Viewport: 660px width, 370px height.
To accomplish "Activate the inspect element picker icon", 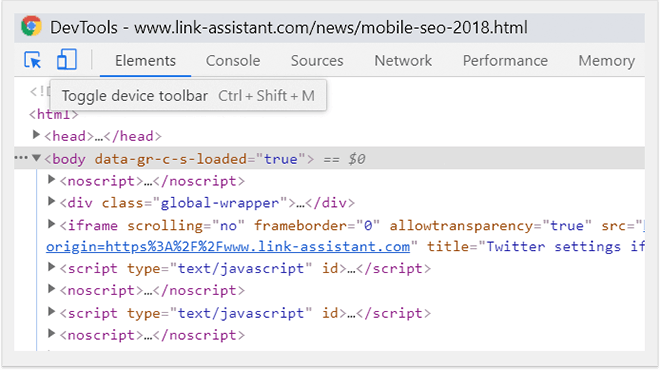I will [x=33, y=60].
